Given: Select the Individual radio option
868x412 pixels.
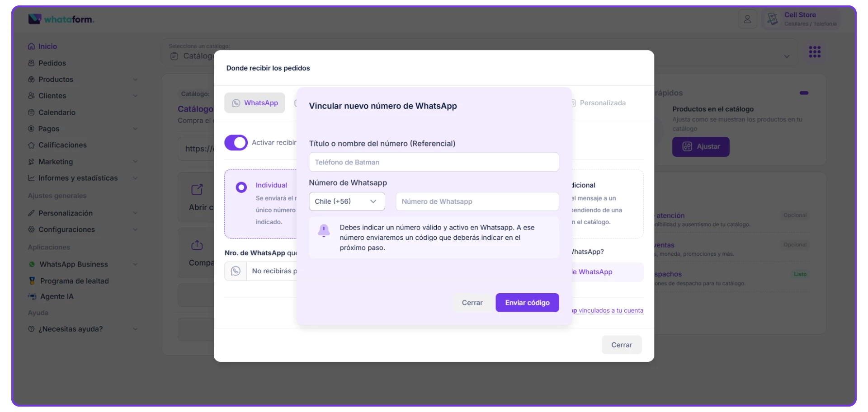Looking at the screenshot, I should pyautogui.click(x=241, y=187).
